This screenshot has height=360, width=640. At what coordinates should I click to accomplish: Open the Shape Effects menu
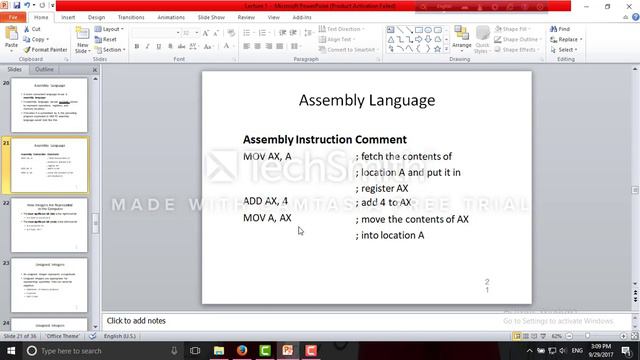coord(517,49)
